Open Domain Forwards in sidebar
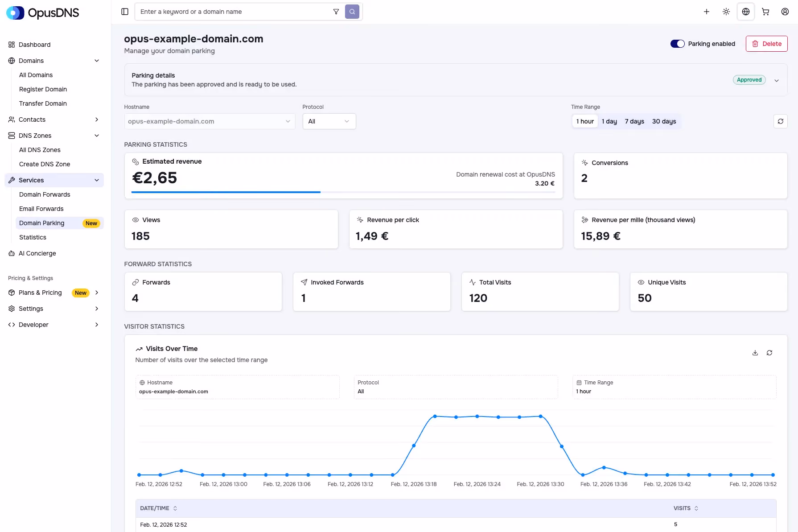Screen dimensions: 798x532 pyautogui.click(x=45, y=194)
